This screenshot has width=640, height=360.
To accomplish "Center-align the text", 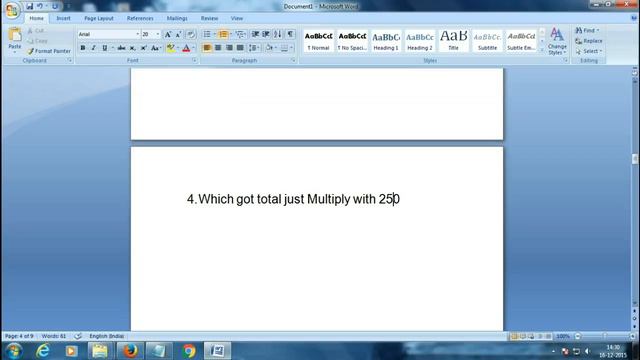I will coord(218,48).
